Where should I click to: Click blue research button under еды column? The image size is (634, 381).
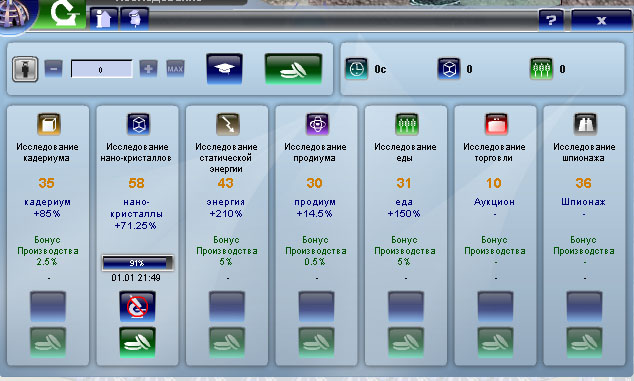pyautogui.click(x=406, y=306)
